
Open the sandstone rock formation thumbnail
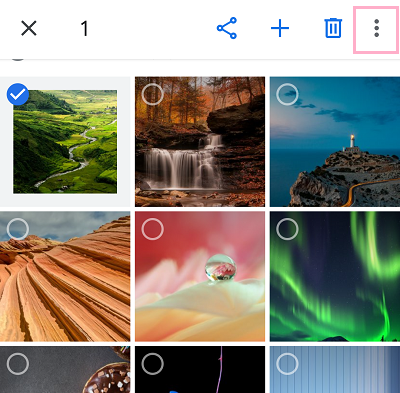tap(65, 276)
